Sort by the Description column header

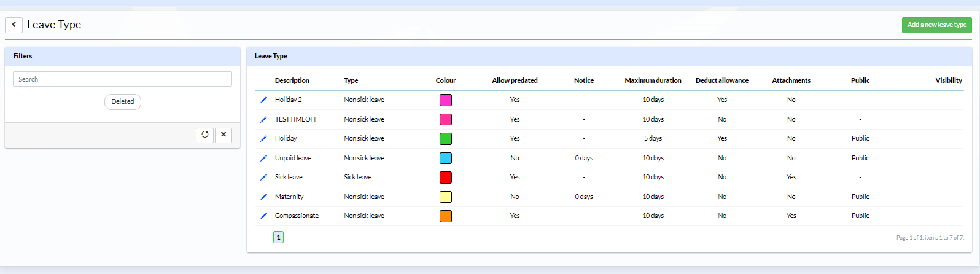point(292,80)
